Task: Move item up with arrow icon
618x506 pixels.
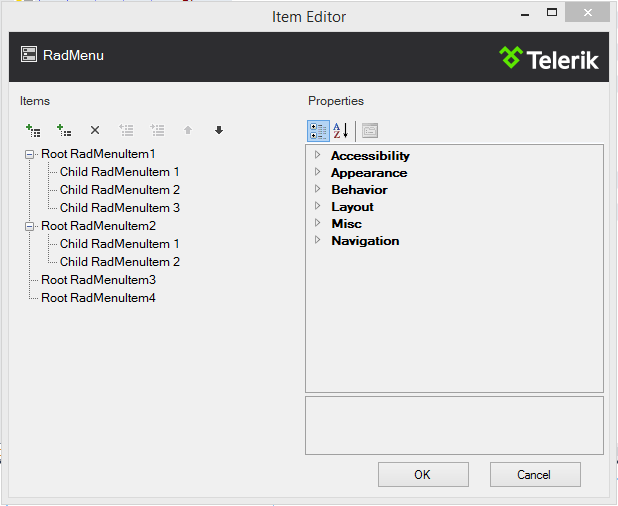Action: point(188,130)
